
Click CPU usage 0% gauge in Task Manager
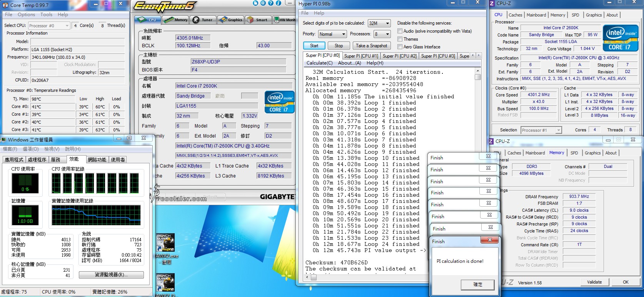pyautogui.click(x=25, y=183)
